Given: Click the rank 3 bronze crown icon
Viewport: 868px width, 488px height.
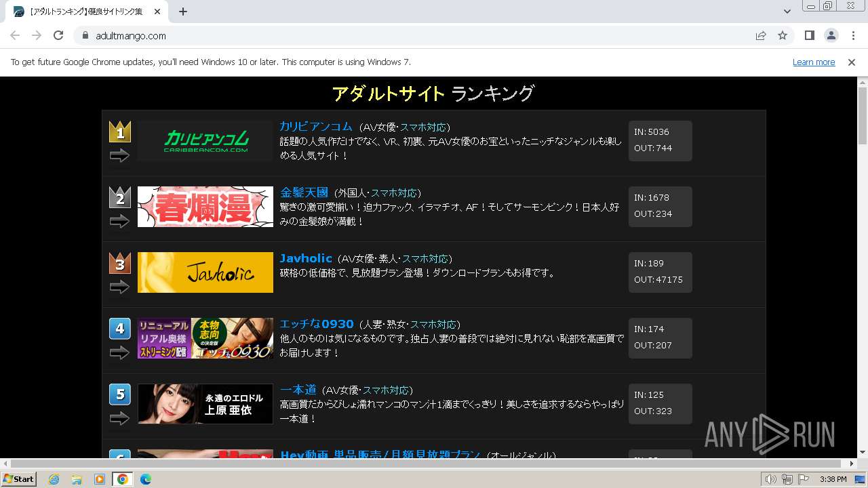Looking at the screenshot, I should coord(120,263).
